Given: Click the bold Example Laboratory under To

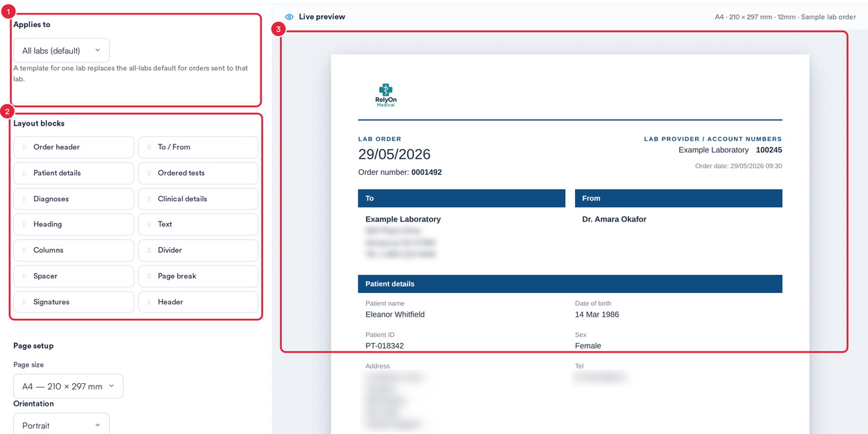Looking at the screenshot, I should click(403, 219).
